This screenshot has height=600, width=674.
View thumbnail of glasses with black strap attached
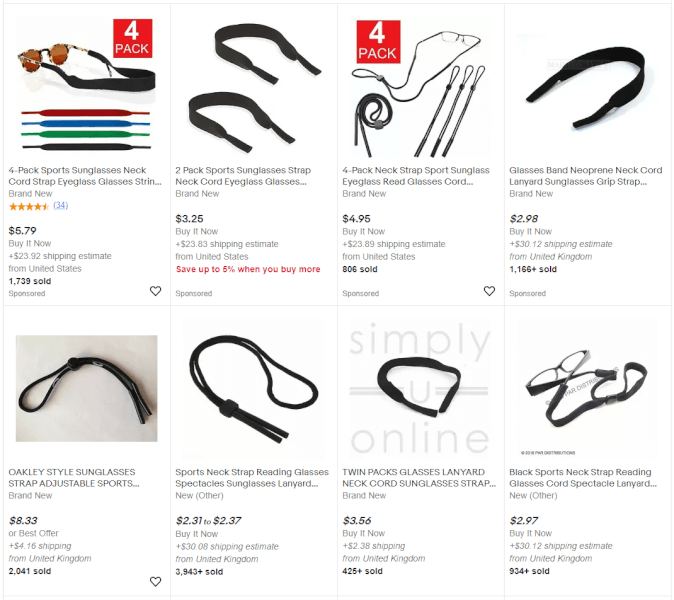tap(587, 389)
